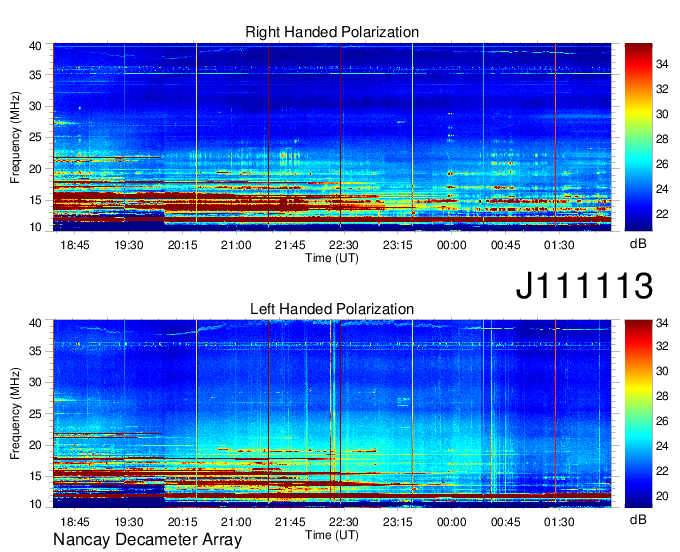Click the 40 MHz tick on top frequency axis
Screen dimensions: 680x552
36,46
